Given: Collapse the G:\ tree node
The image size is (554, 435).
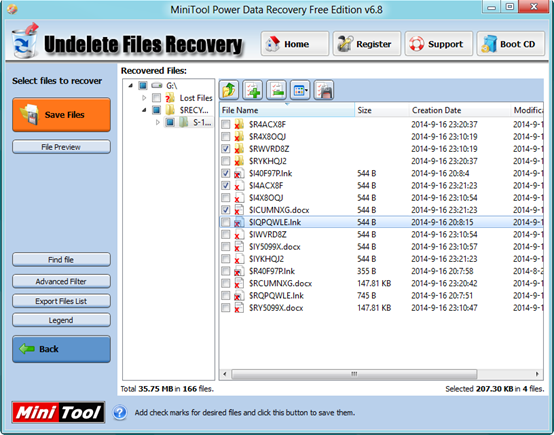Looking at the screenshot, I should tap(131, 86).
